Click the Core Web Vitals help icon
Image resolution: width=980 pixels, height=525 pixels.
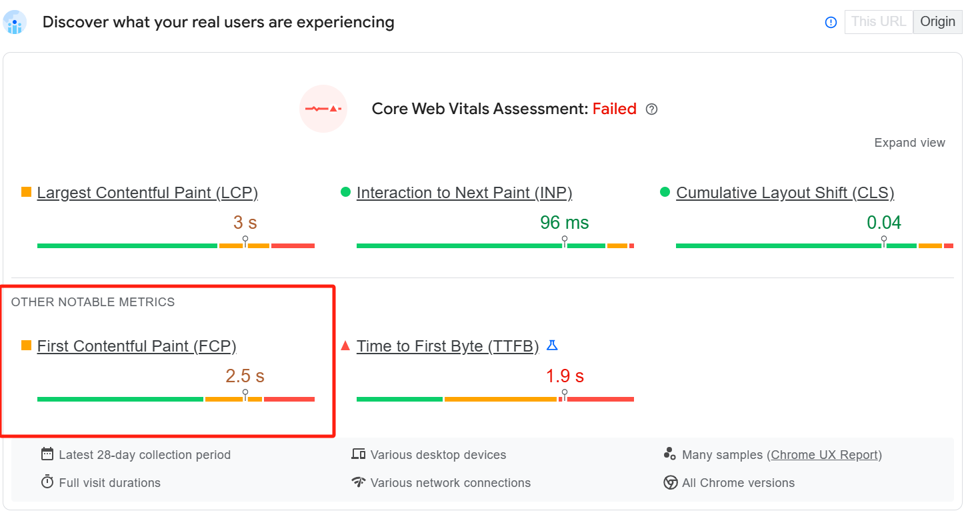point(652,109)
